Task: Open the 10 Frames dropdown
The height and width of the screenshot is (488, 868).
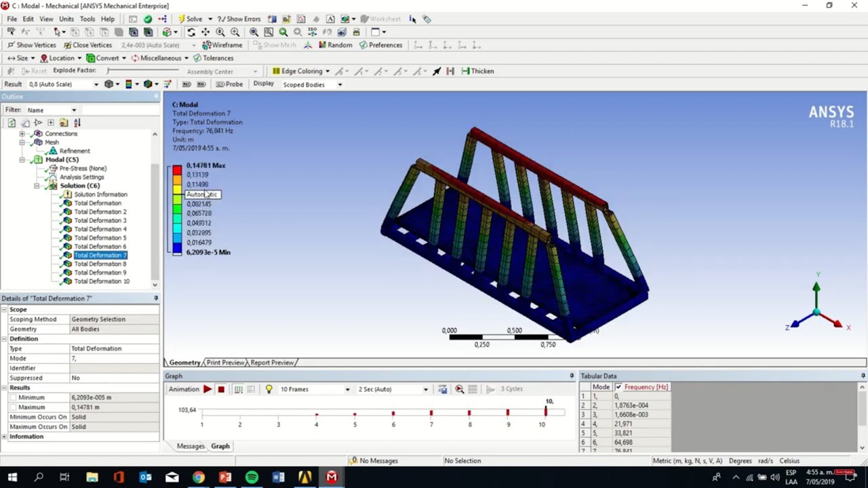Action: tap(347, 389)
